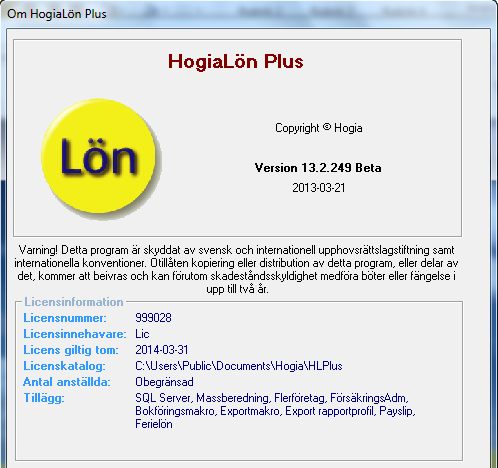The width and height of the screenshot is (498, 468).
Task: Click expiry date '2014-03-31'
Action: pos(162,350)
